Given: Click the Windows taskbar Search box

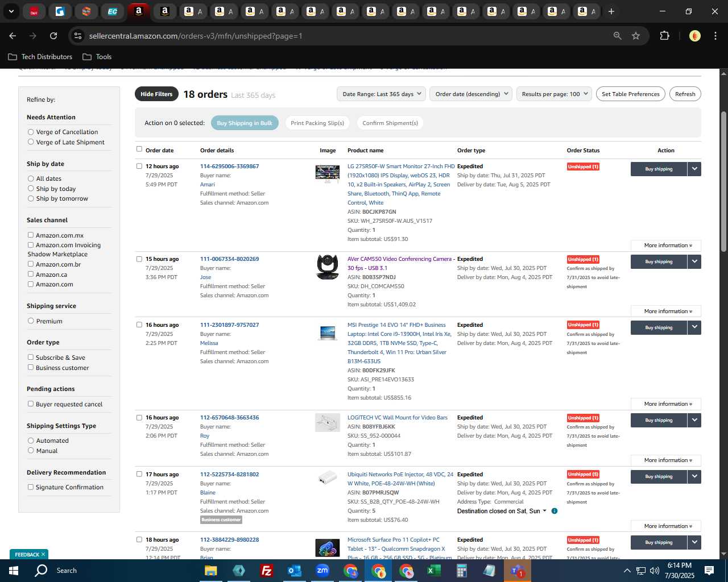Looking at the screenshot, I should pos(67,571).
